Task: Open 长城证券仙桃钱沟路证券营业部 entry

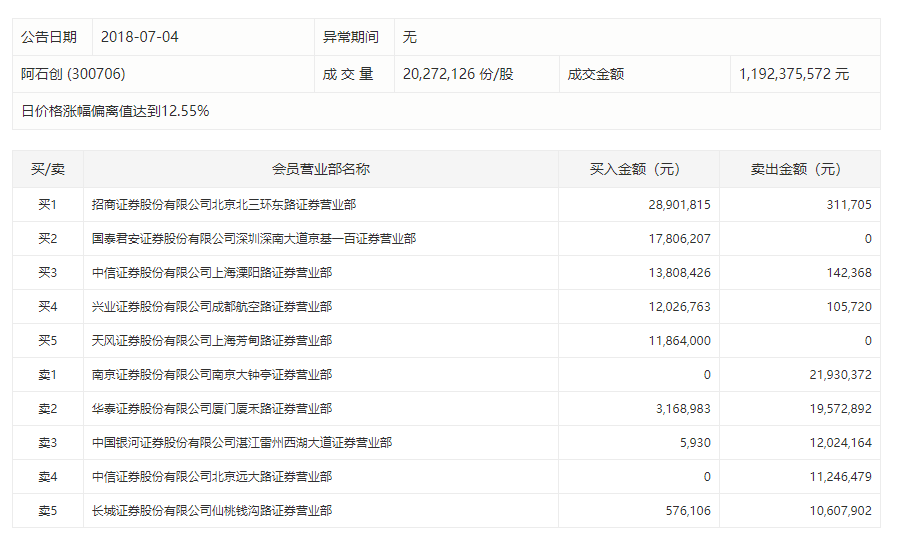Action: [x=211, y=511]
